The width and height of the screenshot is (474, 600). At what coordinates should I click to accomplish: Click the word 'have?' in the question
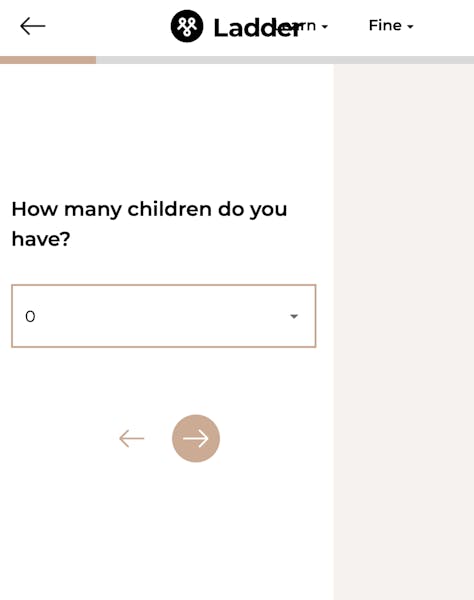pos(41,239)
